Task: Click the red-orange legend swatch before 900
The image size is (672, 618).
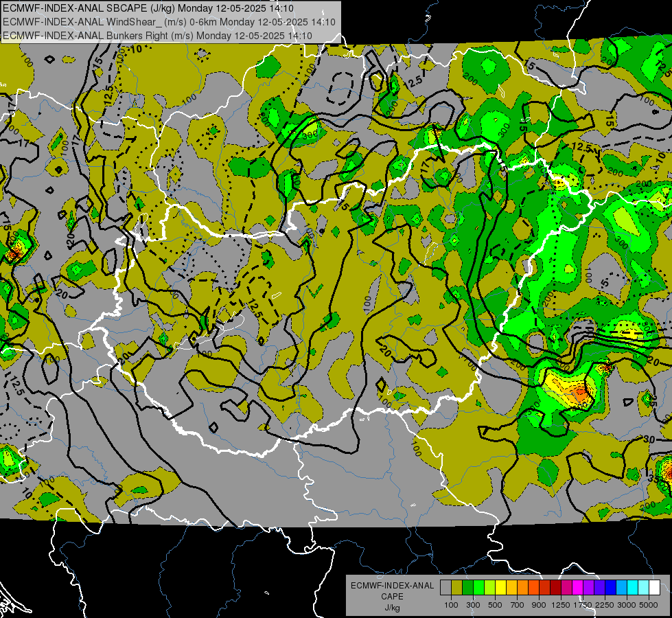Action: coord(533,588)
